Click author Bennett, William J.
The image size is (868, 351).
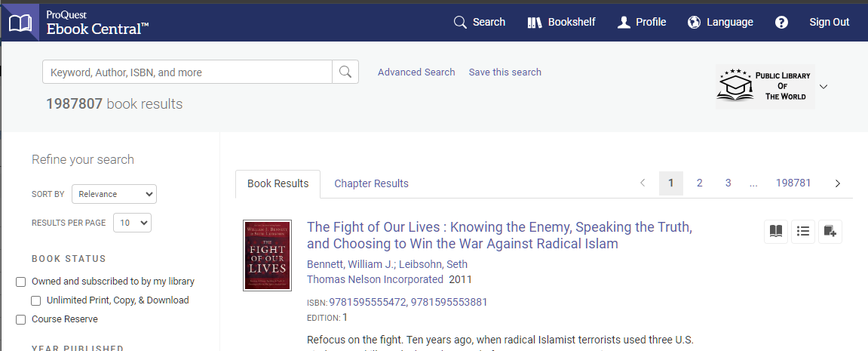[350, 264]
